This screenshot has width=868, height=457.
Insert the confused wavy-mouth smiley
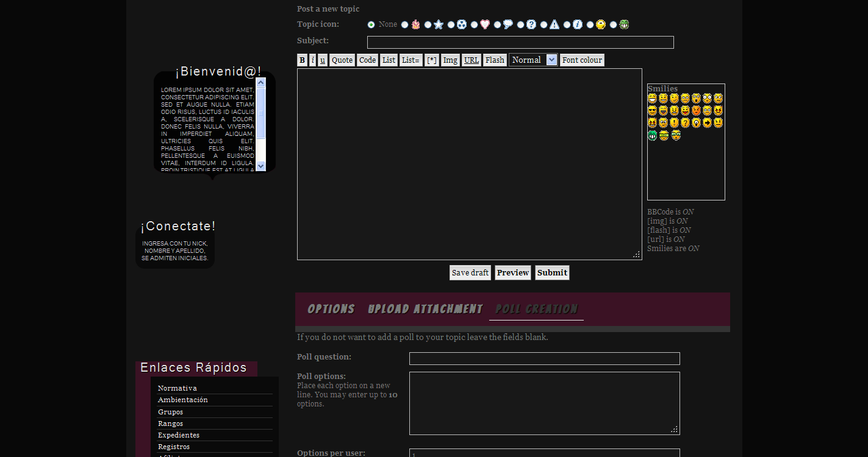coord(718,98)
